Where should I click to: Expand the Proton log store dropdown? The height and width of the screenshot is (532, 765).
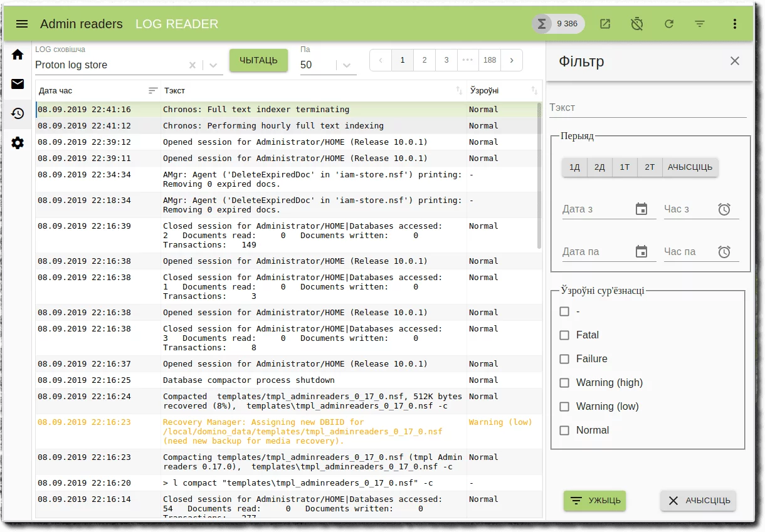213,65
